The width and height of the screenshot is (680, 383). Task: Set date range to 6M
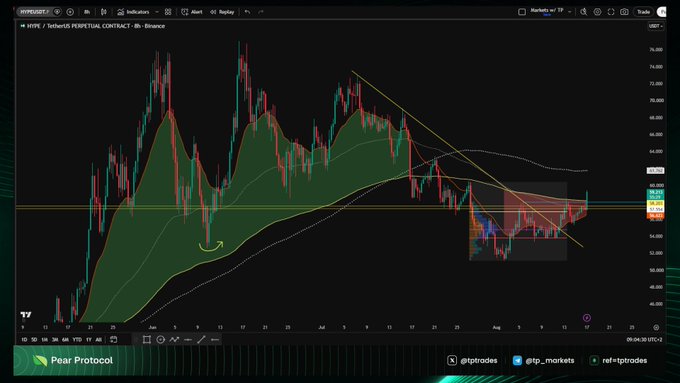click(x=65, y=340)
